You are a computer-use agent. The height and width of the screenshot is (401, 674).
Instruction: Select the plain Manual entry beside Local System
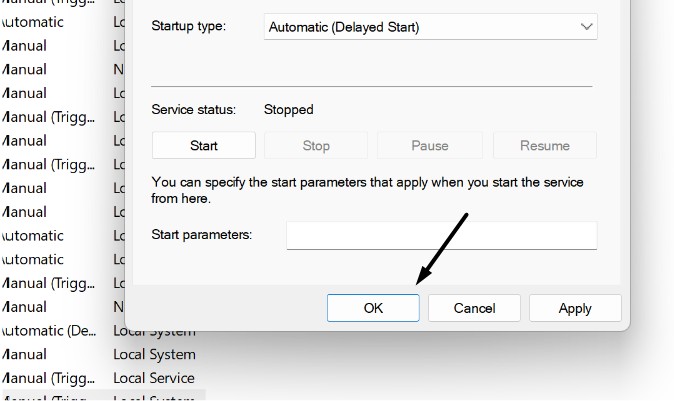25,354
